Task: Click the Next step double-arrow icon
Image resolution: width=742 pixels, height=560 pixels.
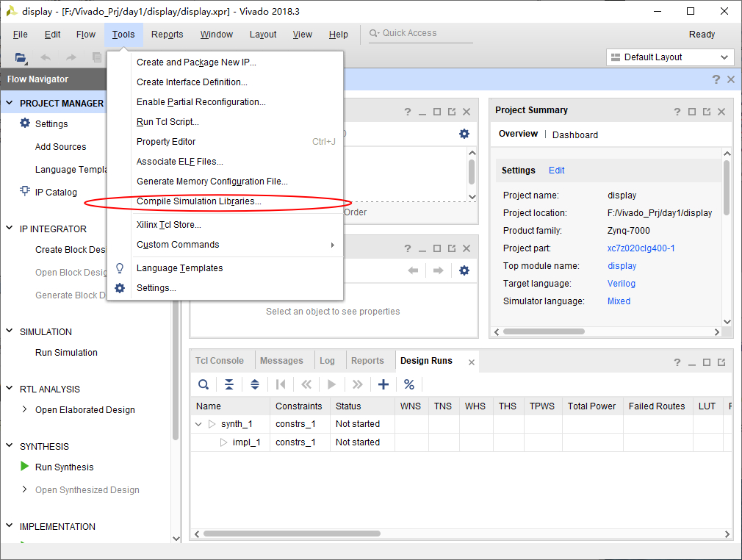Action: (x=357, y=384)
